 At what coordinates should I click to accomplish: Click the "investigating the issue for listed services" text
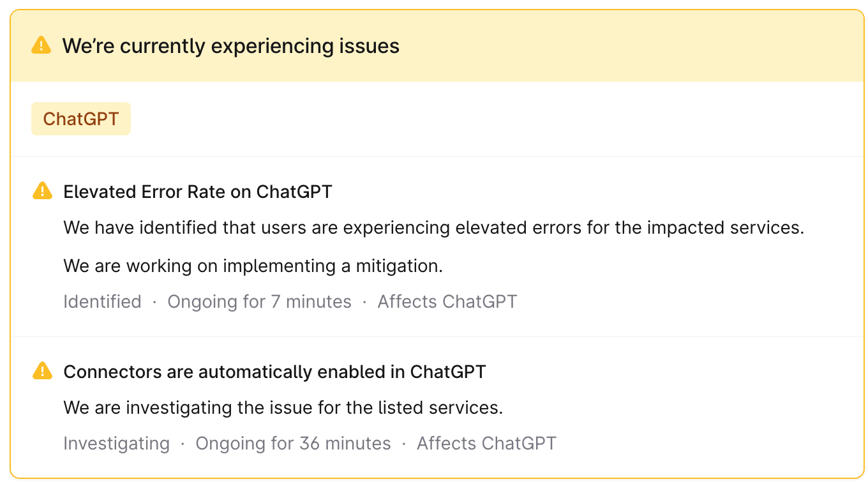click(283, 407)
